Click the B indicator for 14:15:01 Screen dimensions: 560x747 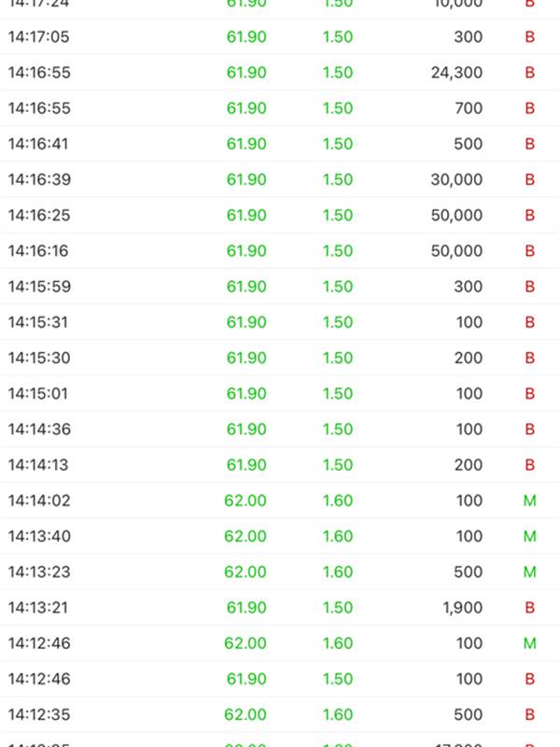coord(529,393)
